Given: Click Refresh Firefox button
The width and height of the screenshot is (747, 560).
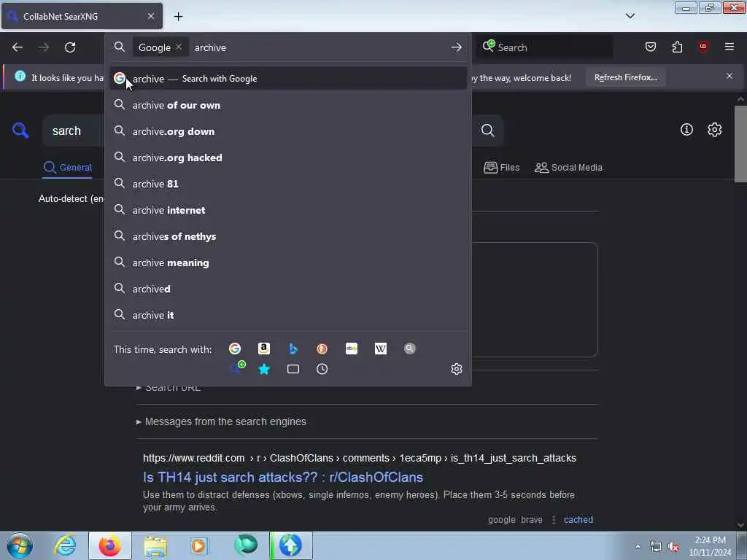Looking at the screenshot, I should point(625,77).
